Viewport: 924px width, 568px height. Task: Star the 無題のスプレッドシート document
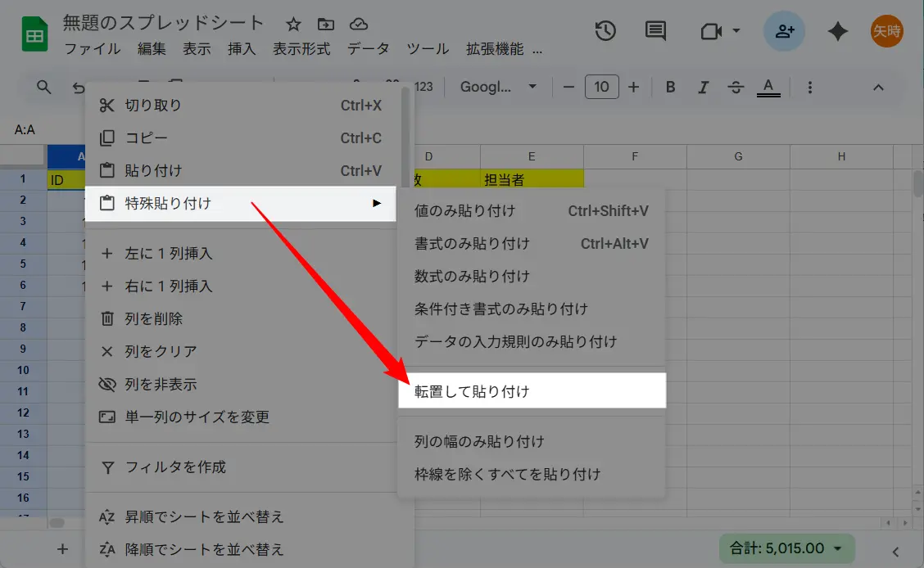292,25
